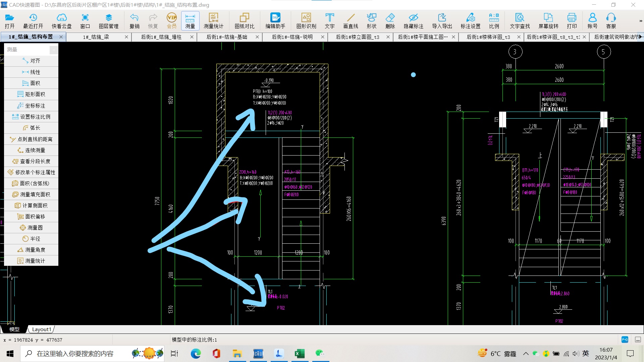Switch to 1#_结施_梁 tab

tap(96, 37)
